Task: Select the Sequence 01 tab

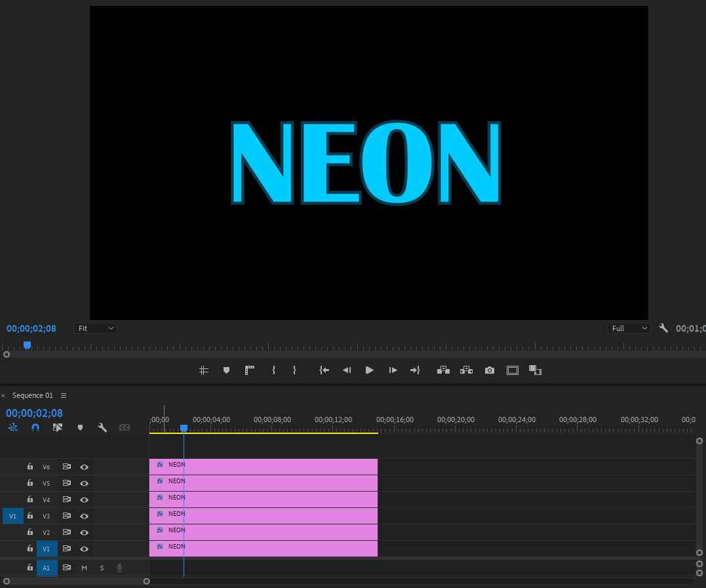Action: 32,395
